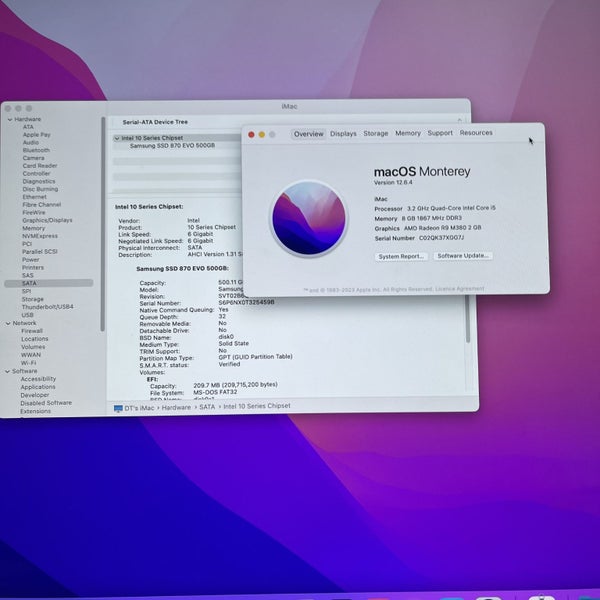The height and width of the screenshot is (600, 600).
Task: Click the System Report button
Action: pyautogui.click(x=401, y=256)
